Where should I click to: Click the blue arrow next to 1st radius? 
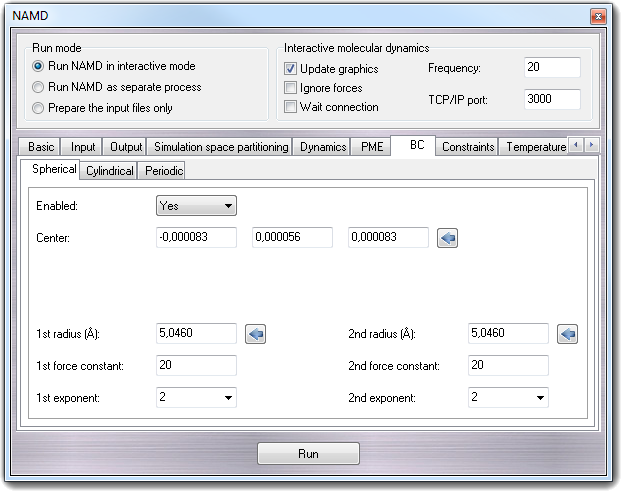click(255, 334)
